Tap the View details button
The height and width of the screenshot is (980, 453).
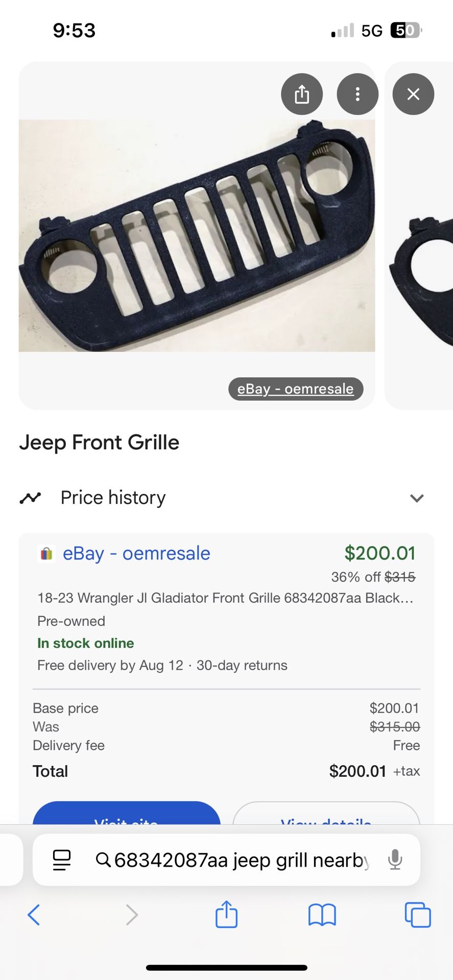pyautogui.click(x=326, y=821)
